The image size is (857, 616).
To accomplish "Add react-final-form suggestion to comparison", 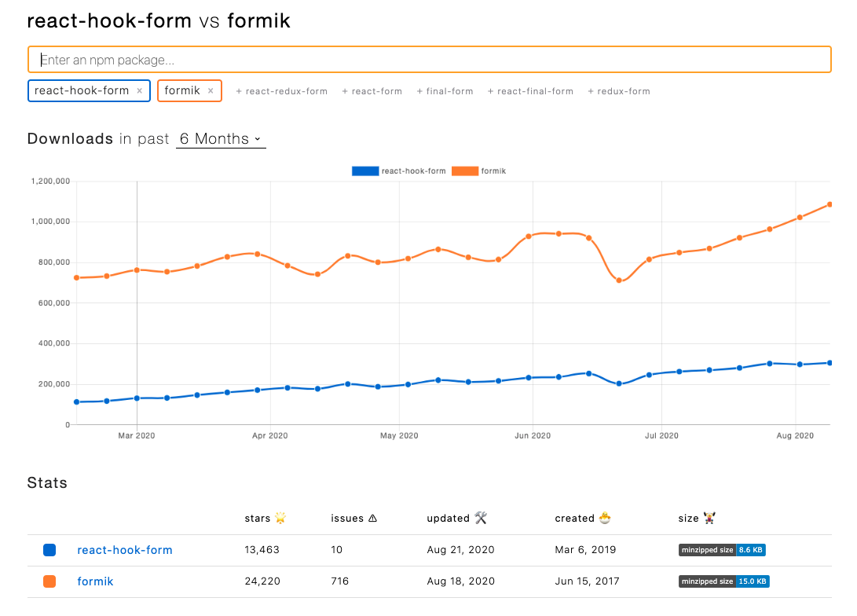I will [x=531, y=91].
